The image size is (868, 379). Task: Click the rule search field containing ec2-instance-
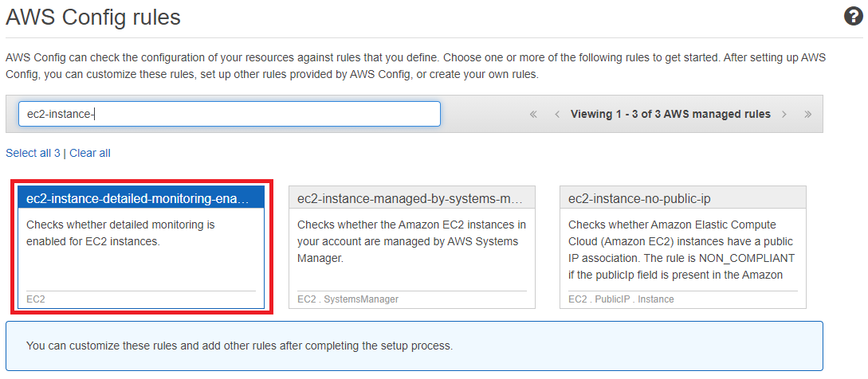pyautogui.click(x=230, y=114)
